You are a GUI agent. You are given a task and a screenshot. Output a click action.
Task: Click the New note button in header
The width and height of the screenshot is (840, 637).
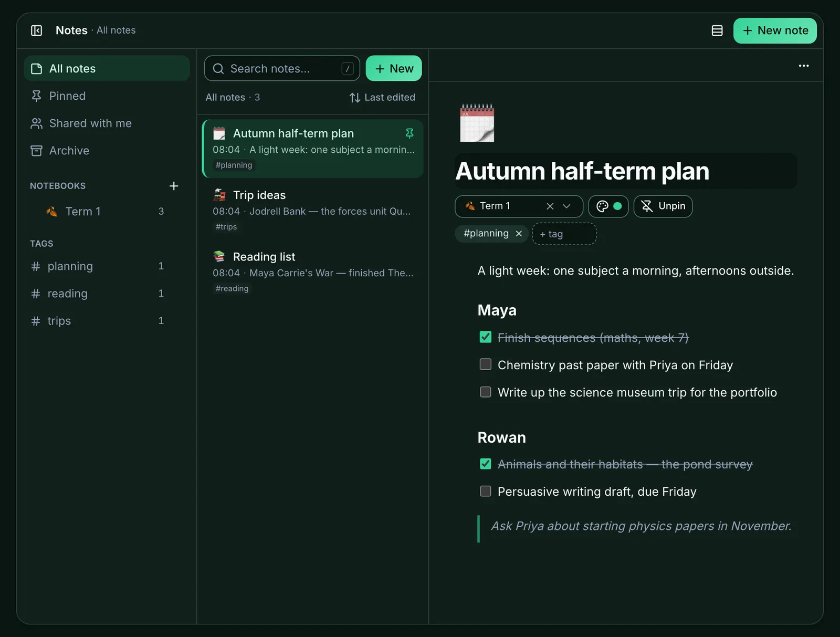[x=775, y=30]
